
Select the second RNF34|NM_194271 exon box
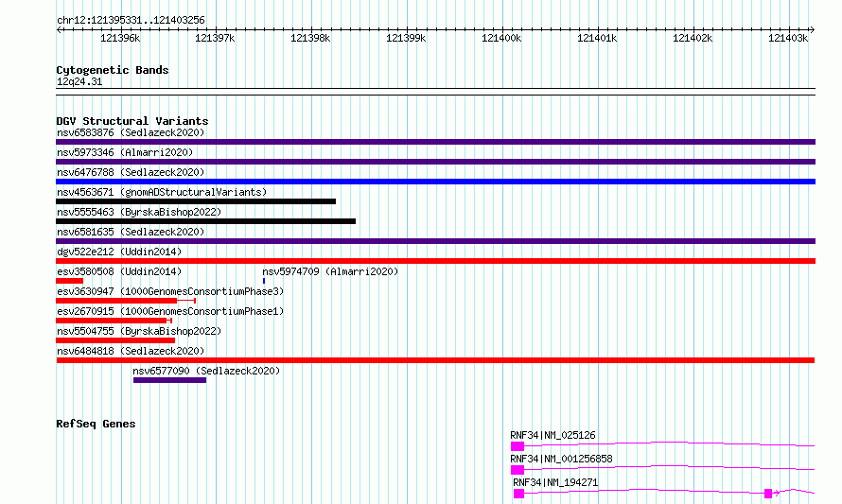(x=768, y=494)
